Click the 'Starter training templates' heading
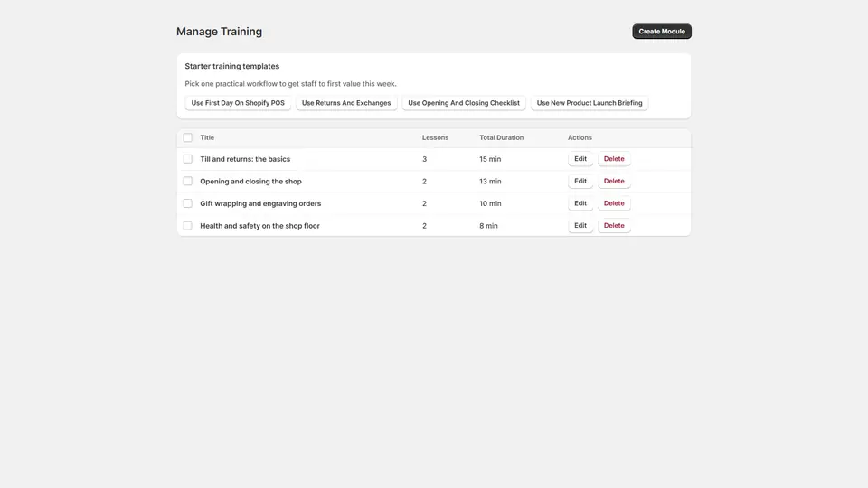 [232, 66]
